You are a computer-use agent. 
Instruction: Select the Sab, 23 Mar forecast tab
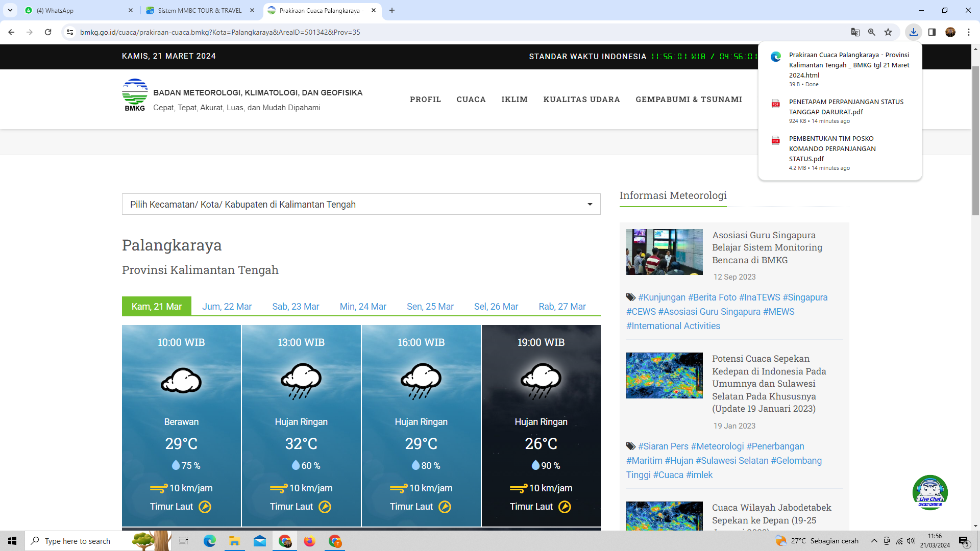coord(296,306)
